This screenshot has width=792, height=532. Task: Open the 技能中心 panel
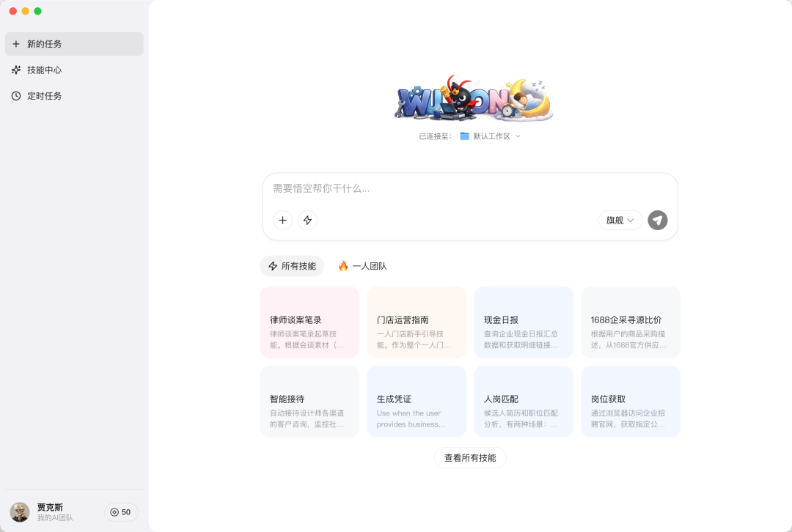pos(44,70)
